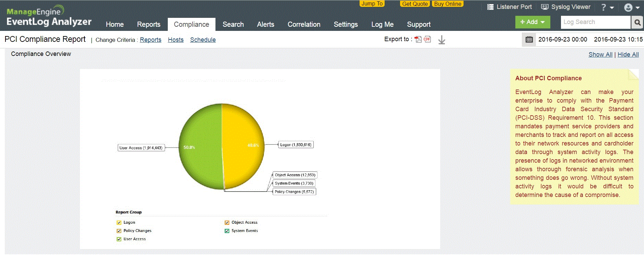Uncheck the Logon report group checkbox
The image size is (644, 255).
pos(119,223)
